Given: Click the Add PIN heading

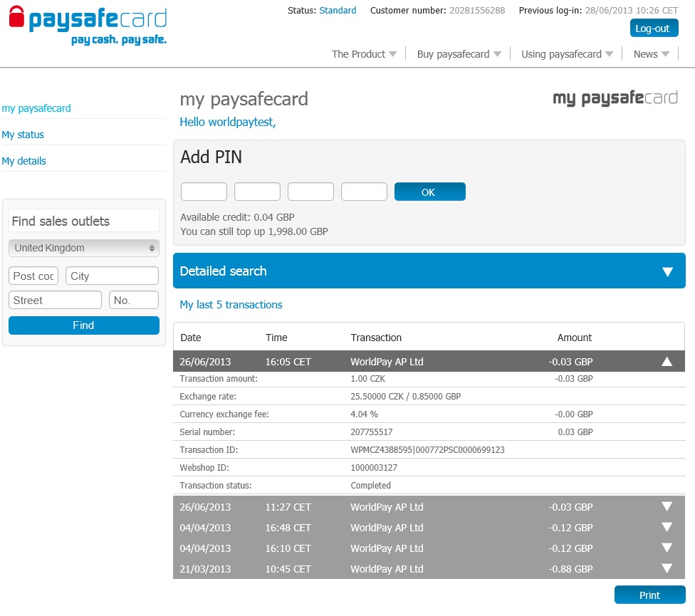Looking at the screenshot, I should click(x=211, y=157).
